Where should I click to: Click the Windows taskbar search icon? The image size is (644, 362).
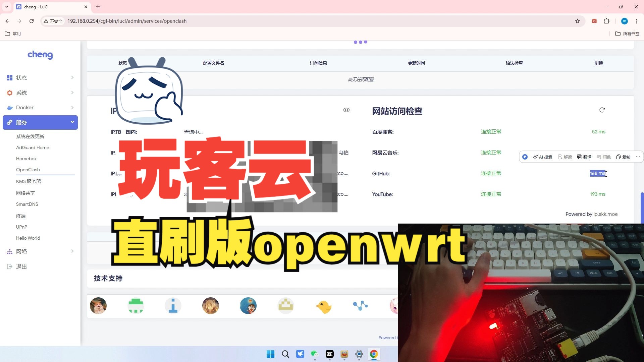pos(285,354)
